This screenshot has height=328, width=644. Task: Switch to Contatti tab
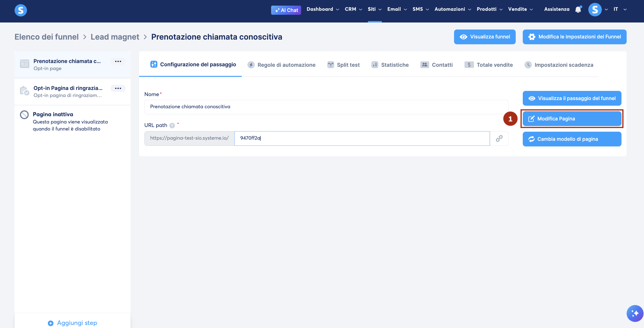pos(436,65)
